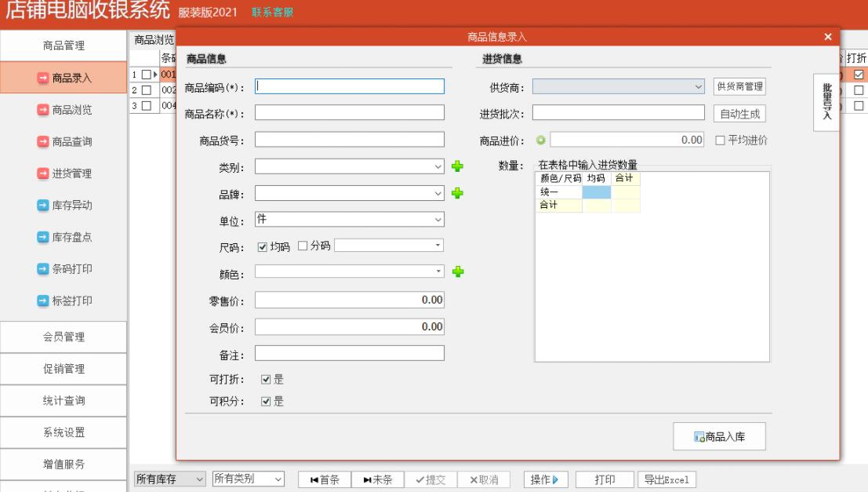The height and width of the screenshot is (492, 868).
Task: Expand the 会员管理 section
Action: pos(60,335)
